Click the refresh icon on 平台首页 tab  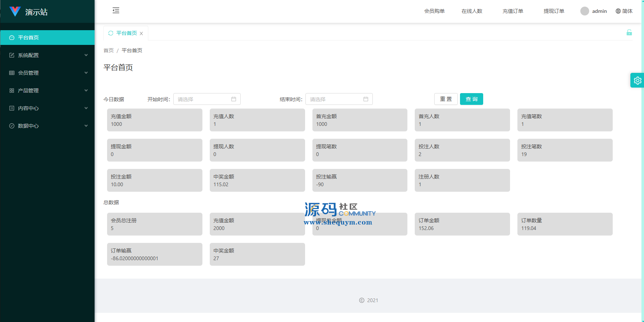point(111,33)
